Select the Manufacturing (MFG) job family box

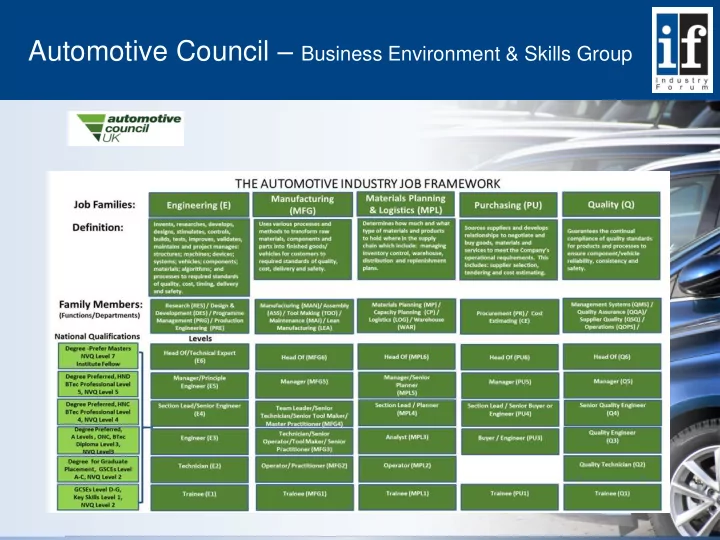click(303, 205)
